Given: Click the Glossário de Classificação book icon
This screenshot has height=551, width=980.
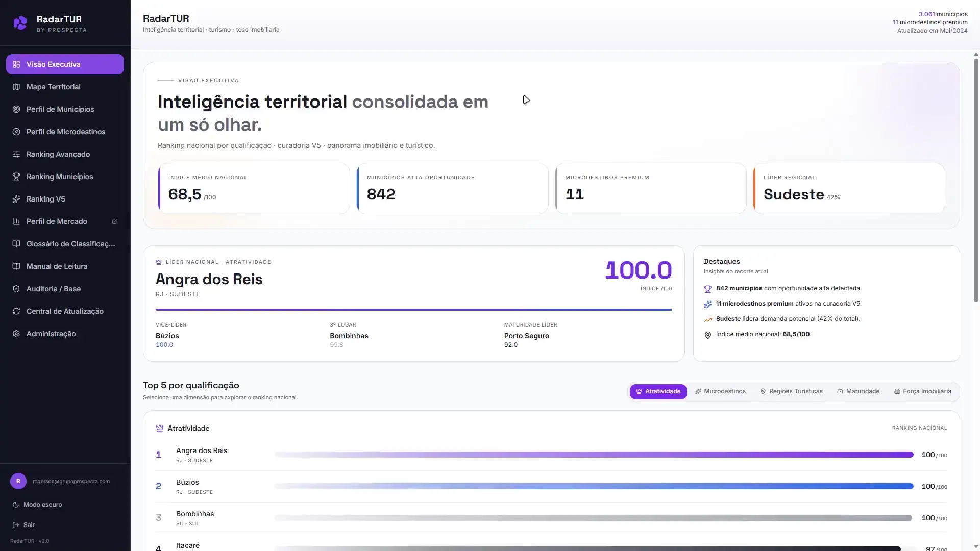Looking at the screenshot, I should click(16, 244).
